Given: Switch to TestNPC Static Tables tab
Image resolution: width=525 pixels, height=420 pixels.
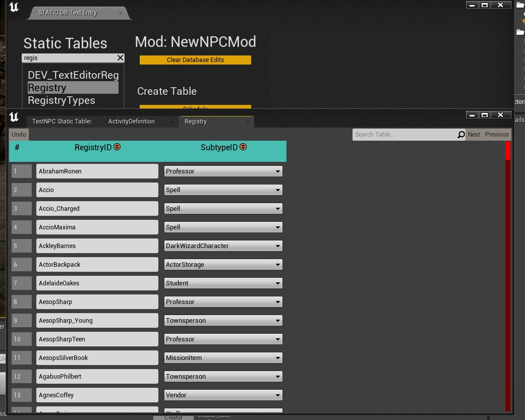Looking at the screenshot, I should coord(61,122).
